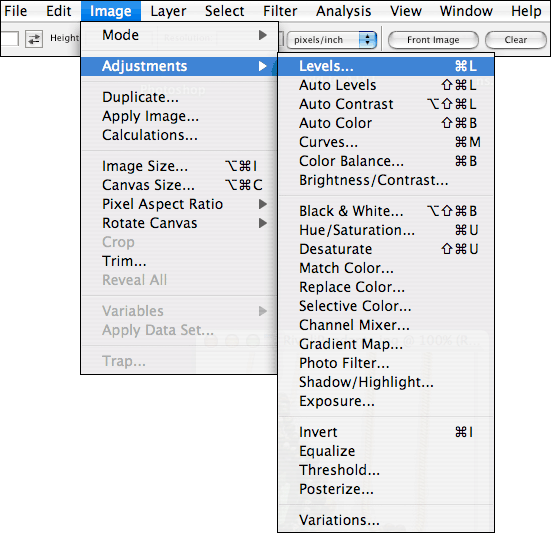The height and width of the screenshot is (533, 551).
Task: Click the Front Image button
Action: [x=433, y=40]
